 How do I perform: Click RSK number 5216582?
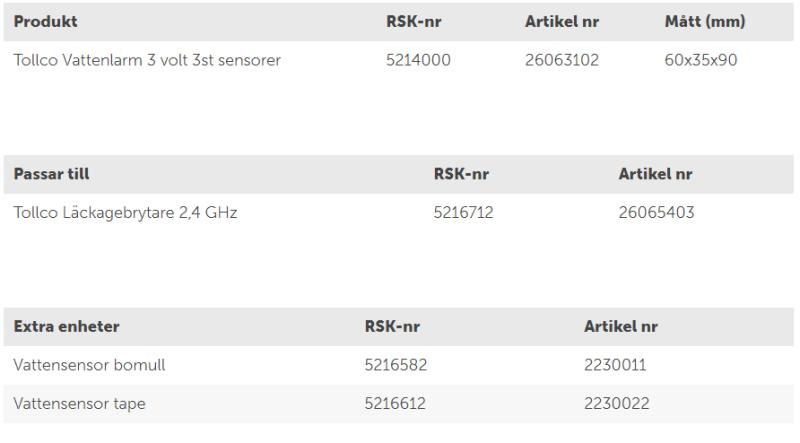coord(396,365)
